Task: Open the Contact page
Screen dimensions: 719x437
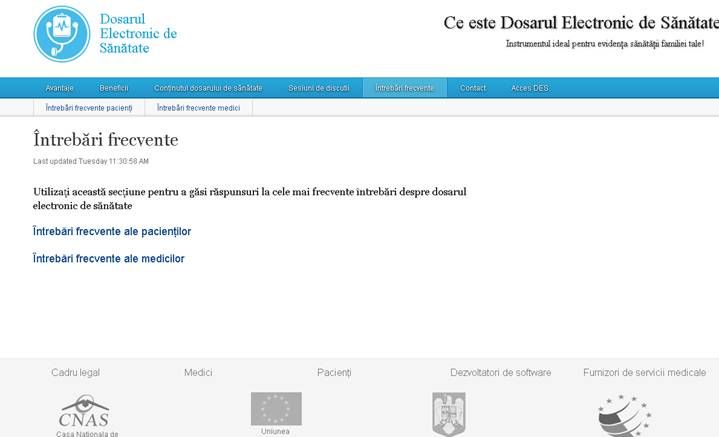Action: [x=473, y=88]
